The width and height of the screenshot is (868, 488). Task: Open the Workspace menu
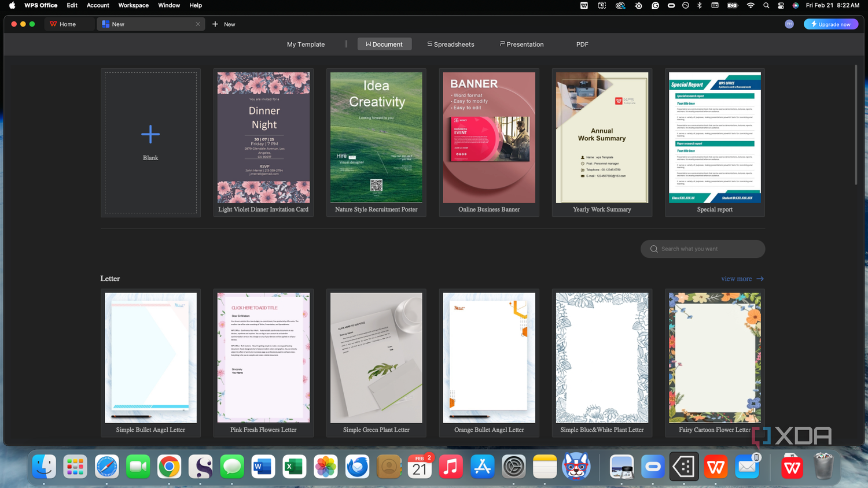(133, 5)
